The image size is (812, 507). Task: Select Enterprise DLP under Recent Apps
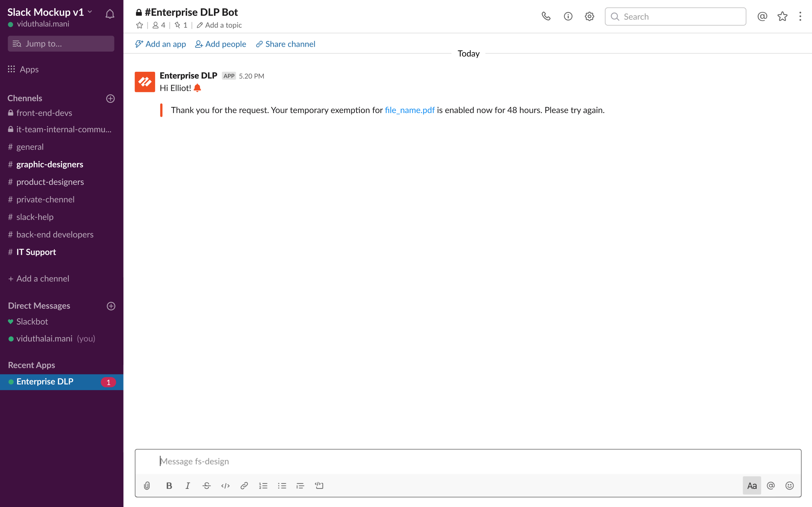[x=45, y=382]
